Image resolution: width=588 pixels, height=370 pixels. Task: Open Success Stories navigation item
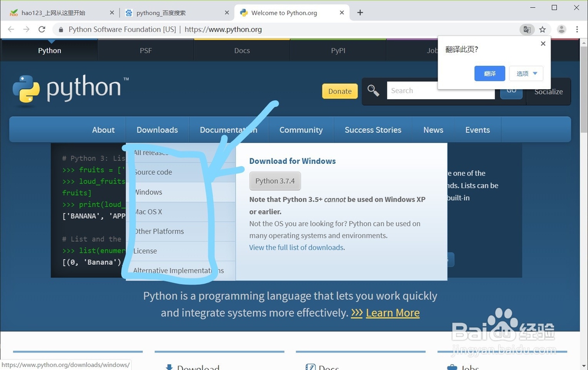373,130
